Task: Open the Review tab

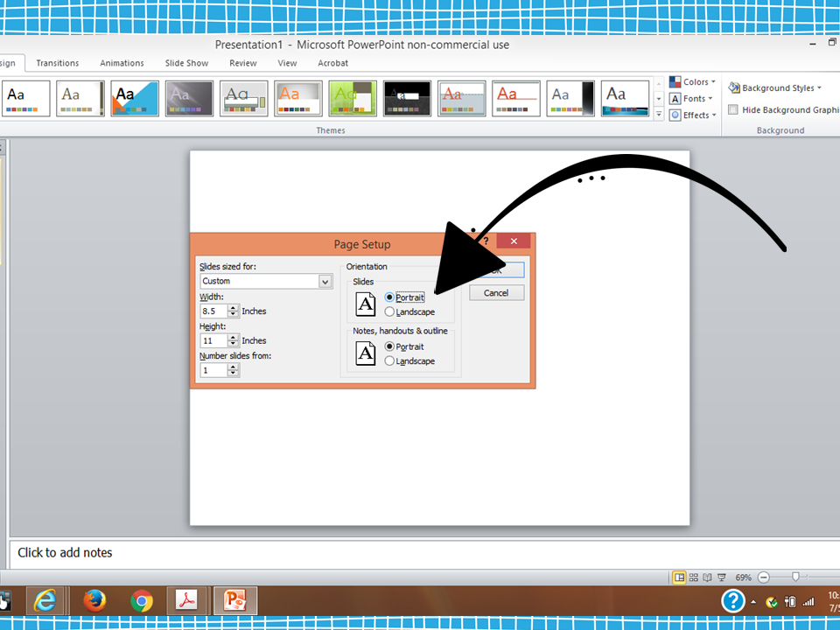Action: pyautogui.click(x=243, y=63)
